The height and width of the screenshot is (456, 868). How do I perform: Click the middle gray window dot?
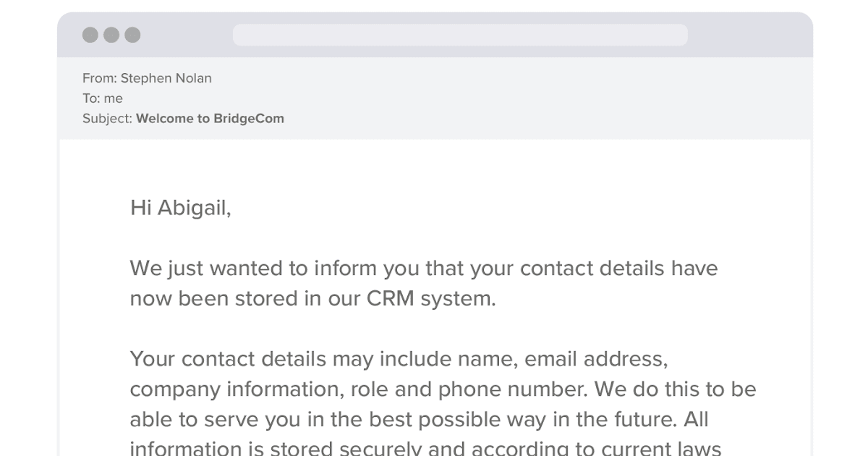(111, 35)
